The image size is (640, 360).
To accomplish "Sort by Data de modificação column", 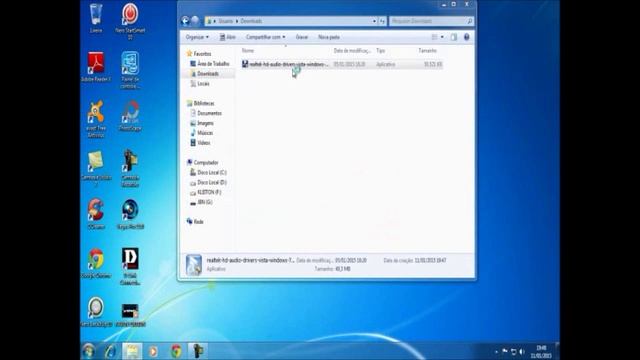I will click(352, 51).
